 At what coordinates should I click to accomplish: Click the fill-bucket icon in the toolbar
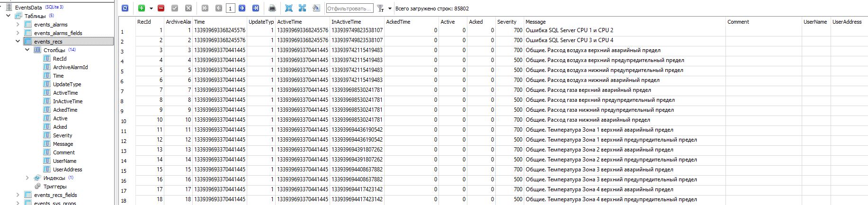316,8
